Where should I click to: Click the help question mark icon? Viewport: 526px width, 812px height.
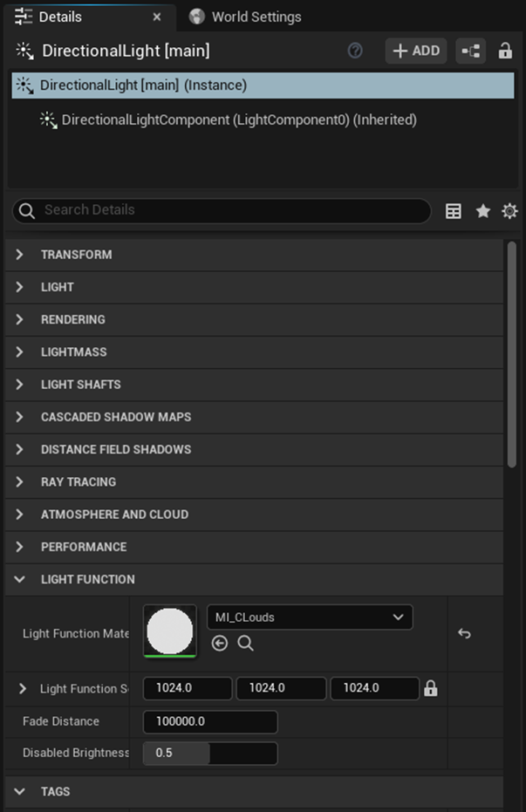tap(355, 51)
